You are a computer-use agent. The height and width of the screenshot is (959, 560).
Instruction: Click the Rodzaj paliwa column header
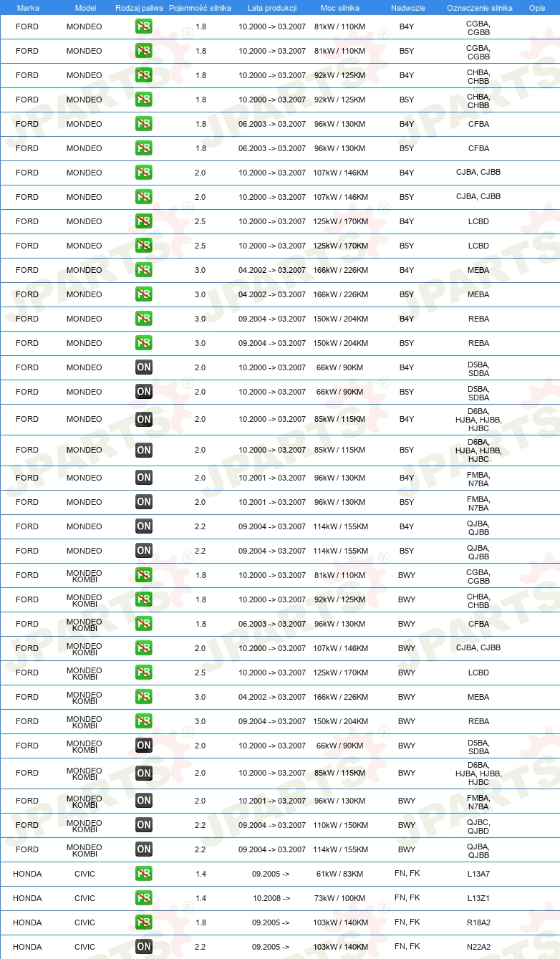(x=140, y=7)
